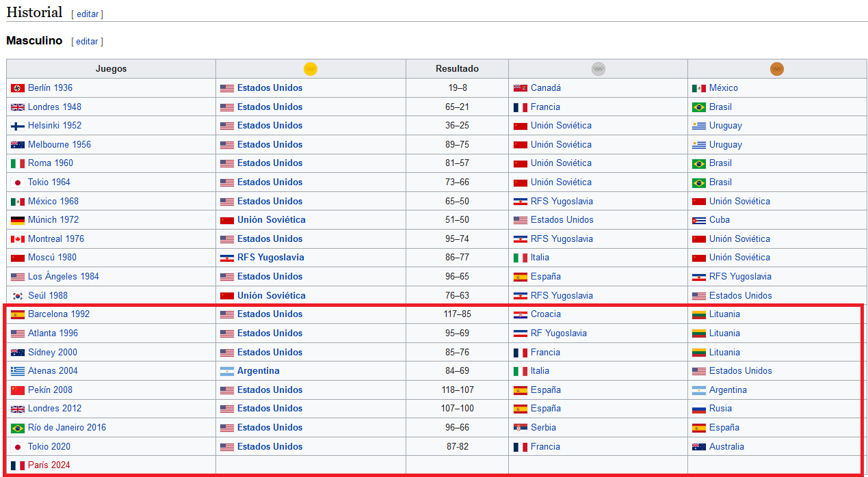Screen dimensions: 868x477
Task: Click the silver medal icon in header
Action: [599, 69]
